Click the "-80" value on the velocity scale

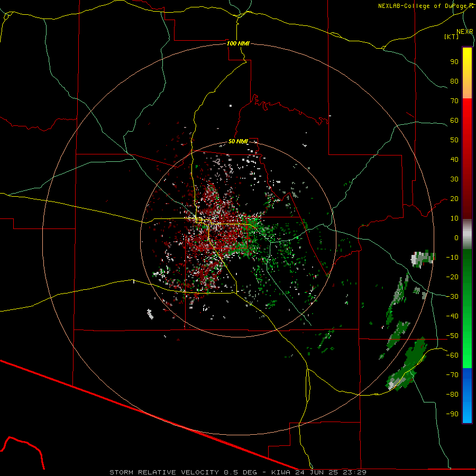pyautogui.click(x=452, y=395)
